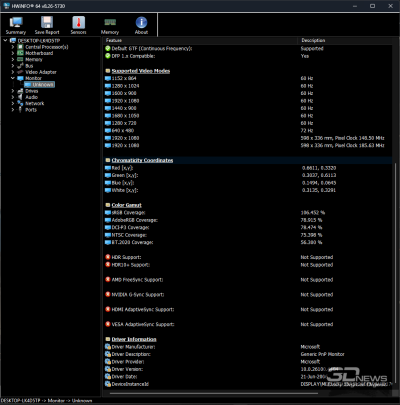Click the About info icon
Viewport: 400px width, 405px height.
click(x=141, y=23)
